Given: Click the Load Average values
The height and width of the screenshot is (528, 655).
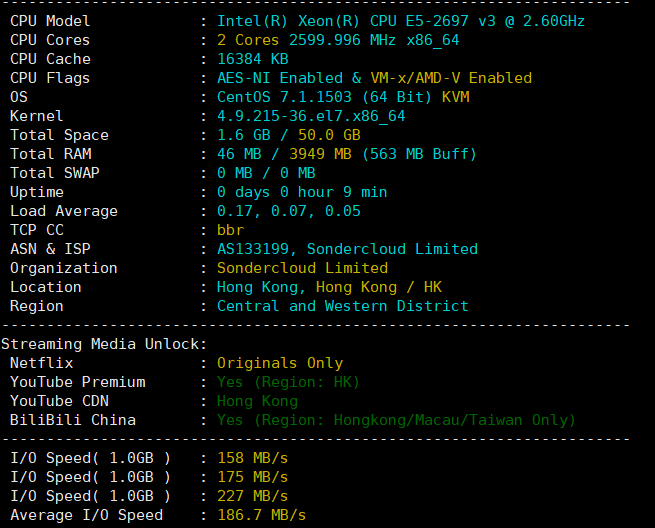Looking at the screenshot, I should coord(289,211).
